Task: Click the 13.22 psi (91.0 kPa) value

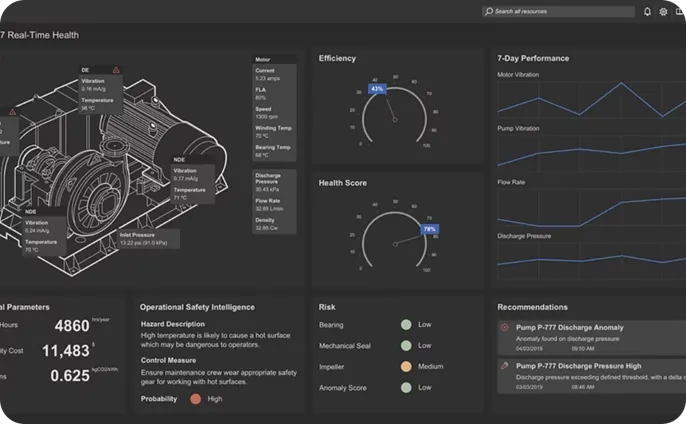Action: pos(144,243)
